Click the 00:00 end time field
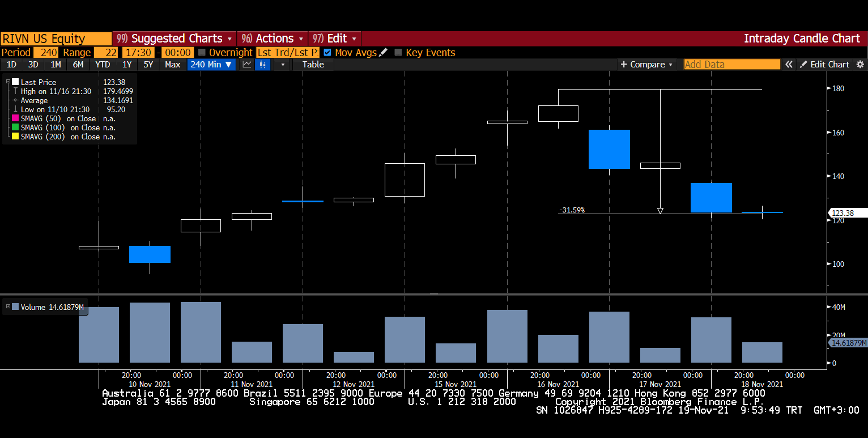The width and height of the screenshot is (868, 438). (x=177, y=53)
